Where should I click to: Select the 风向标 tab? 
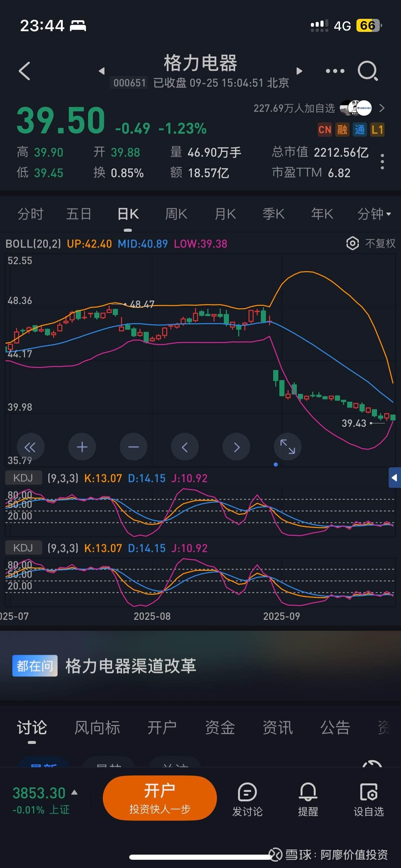[97, 727]
